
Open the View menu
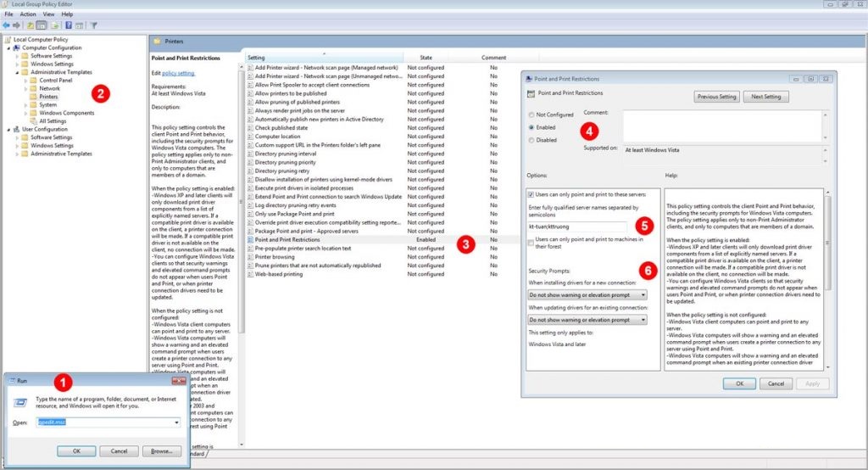tap(47, 14)
